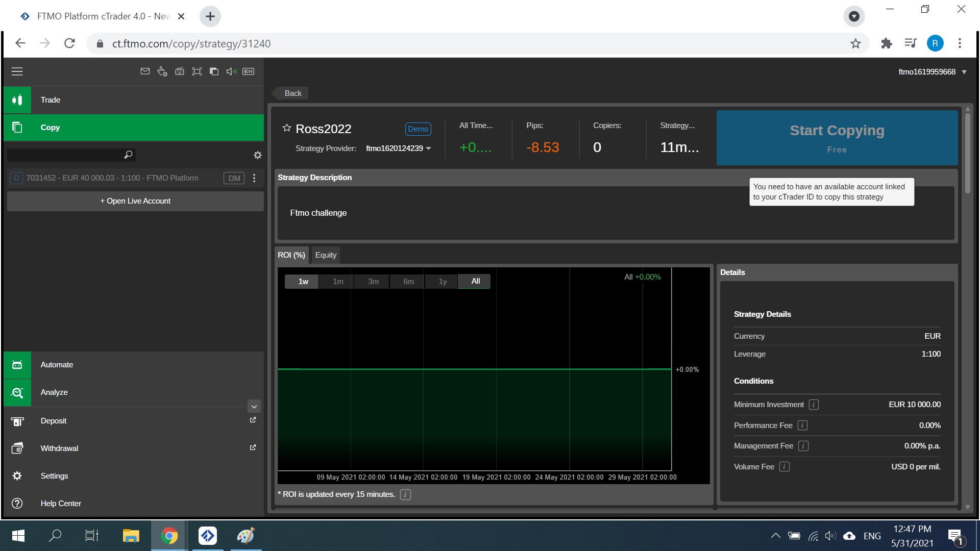Image resolution: width=980 pixels, height=551 pixels.
Task: Switch to the Equity tab
Action: (x=326, y=255)
